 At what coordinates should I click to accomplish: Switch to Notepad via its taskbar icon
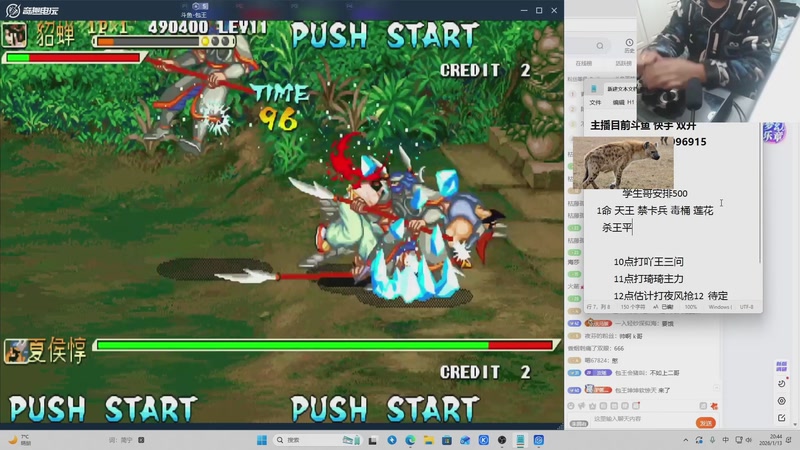(520, 440)
